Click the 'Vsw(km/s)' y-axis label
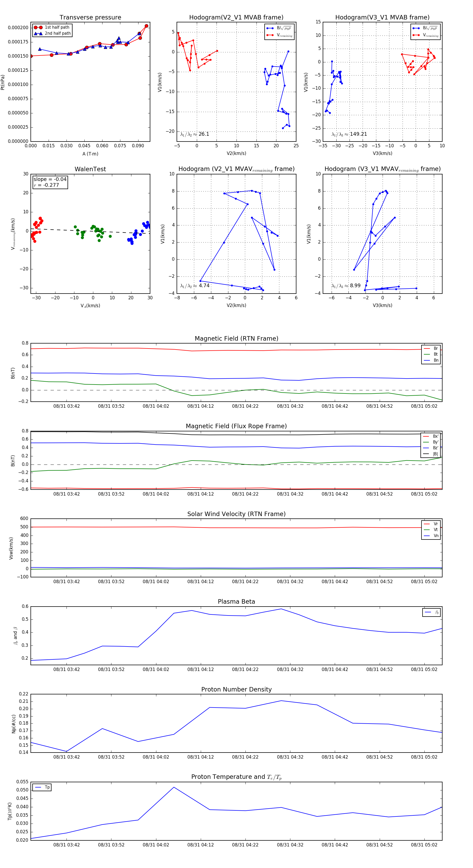Screen dimensions: 473x868 coord(11,548)
